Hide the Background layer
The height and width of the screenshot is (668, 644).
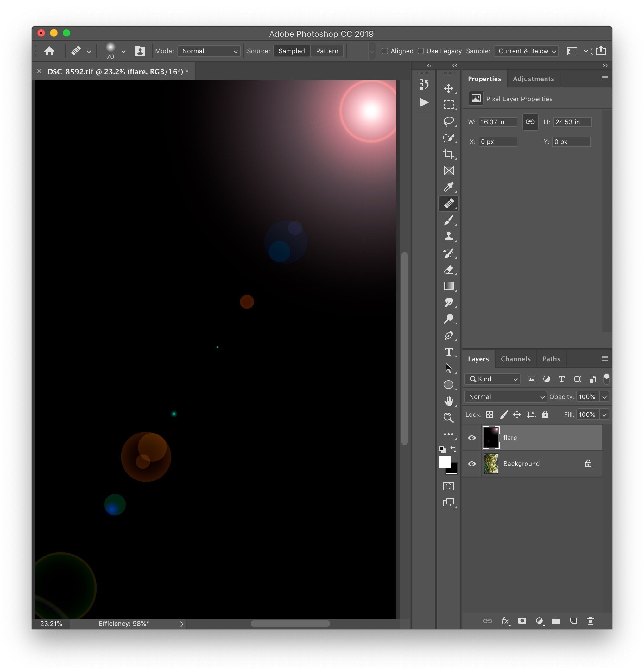point(472,464)
